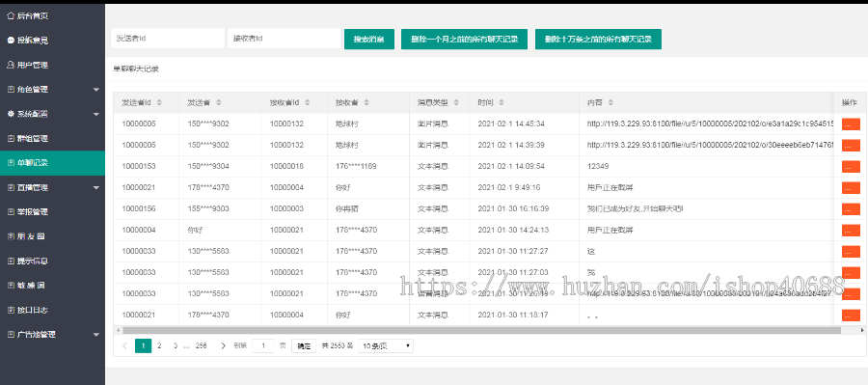
Task: Select current page 1 in pagination
Action: pos(144,345)
